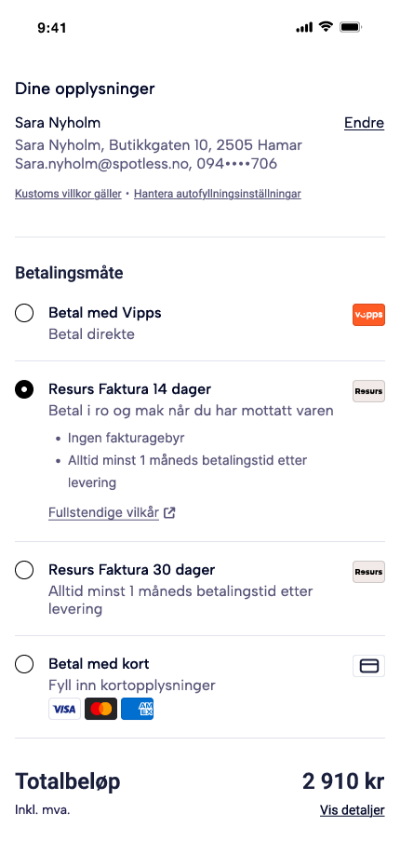Click the Mastercard logo
This screenshot has height=868, width=400.
[x=101, y=708]
